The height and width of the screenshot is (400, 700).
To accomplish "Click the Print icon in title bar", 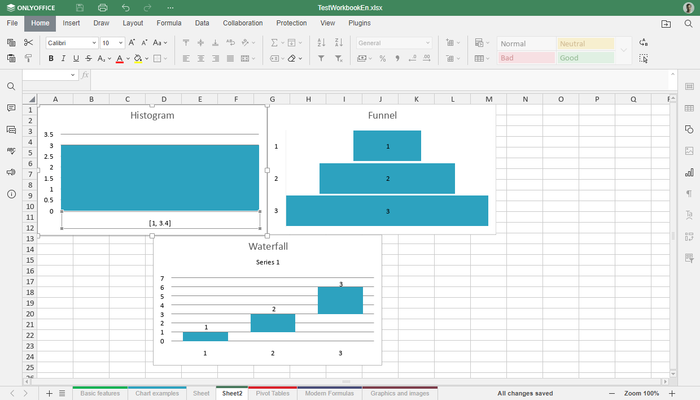I will [102, 8].
